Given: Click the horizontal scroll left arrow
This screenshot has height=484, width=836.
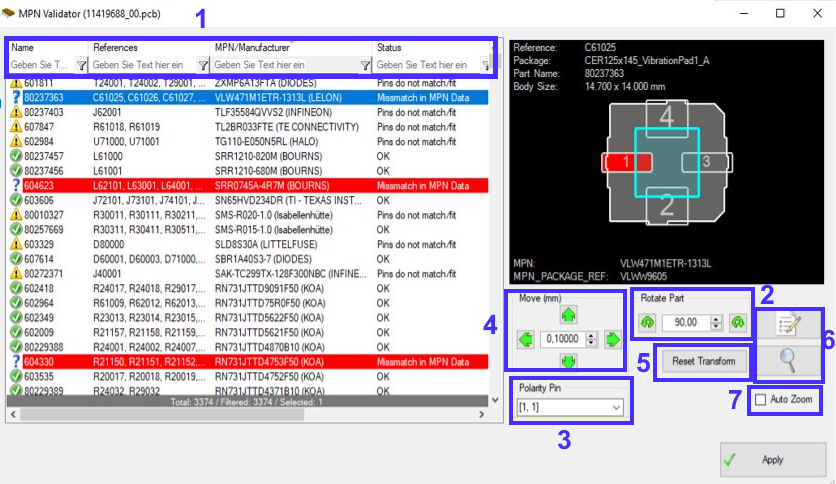Looking at the screenshot, I should click(13, 414).
